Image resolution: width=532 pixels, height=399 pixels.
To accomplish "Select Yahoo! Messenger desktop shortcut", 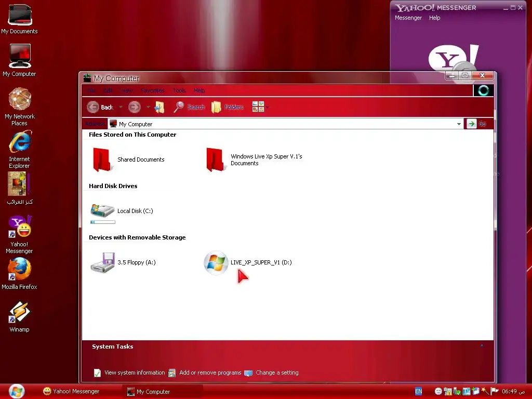I will pyautogui.click(x=19, y=234).
